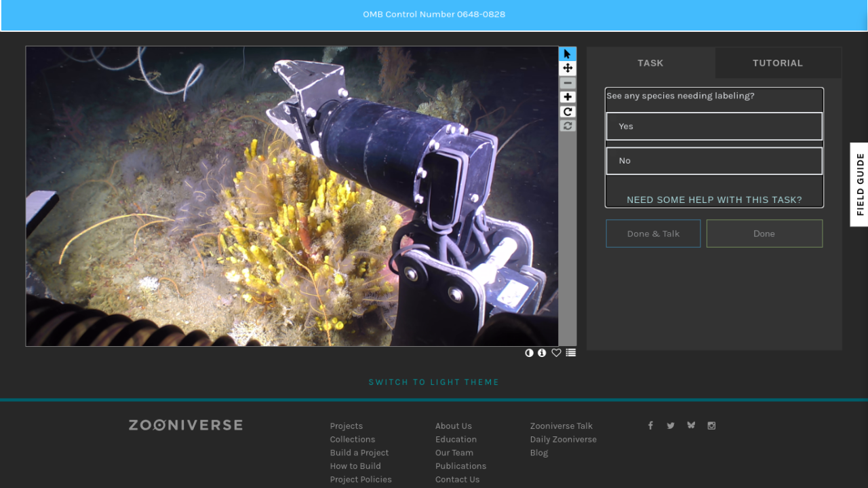Open Daily Zooniverse link
Image resolution: width=868 pixels, height=488 pixels.
tap(564, 439)
